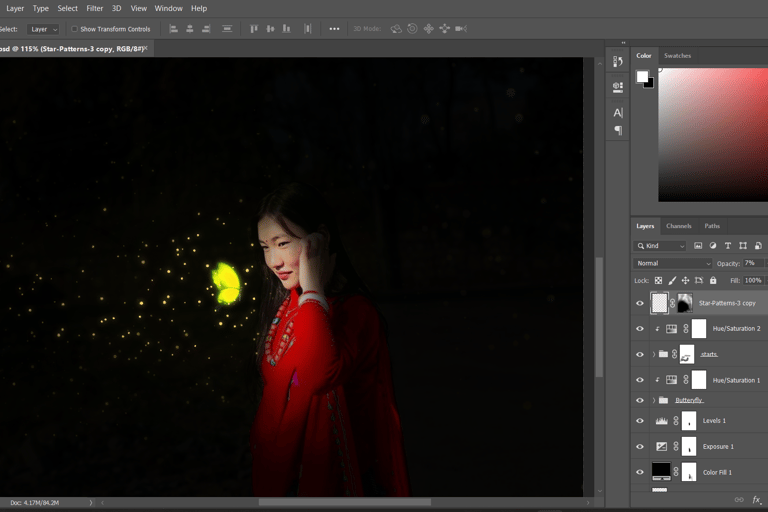Image resolution: width=768 pixels, height=512 pixels.
Task: Filter layers by type layers icon
Action: click(x=728, y=245)
